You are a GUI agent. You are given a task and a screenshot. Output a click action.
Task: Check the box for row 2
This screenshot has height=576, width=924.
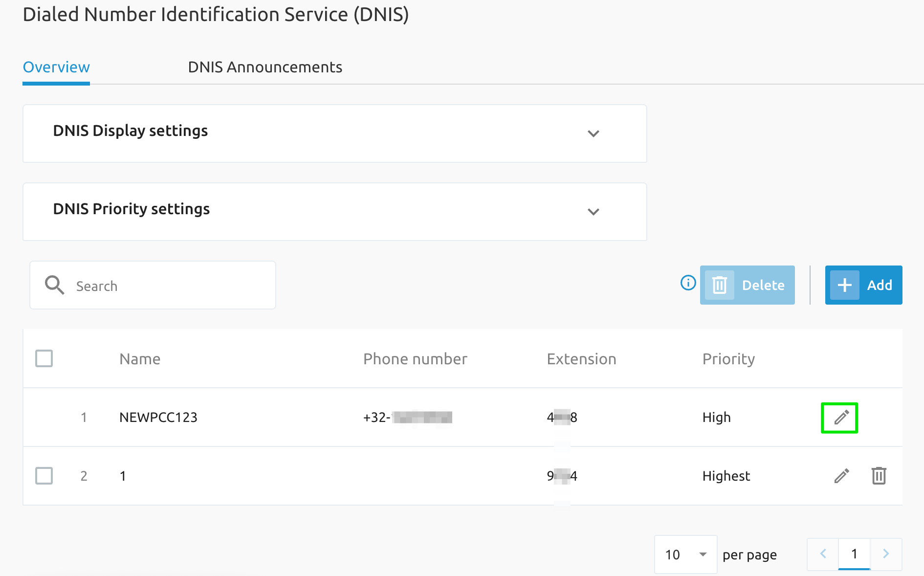[44, 476]
